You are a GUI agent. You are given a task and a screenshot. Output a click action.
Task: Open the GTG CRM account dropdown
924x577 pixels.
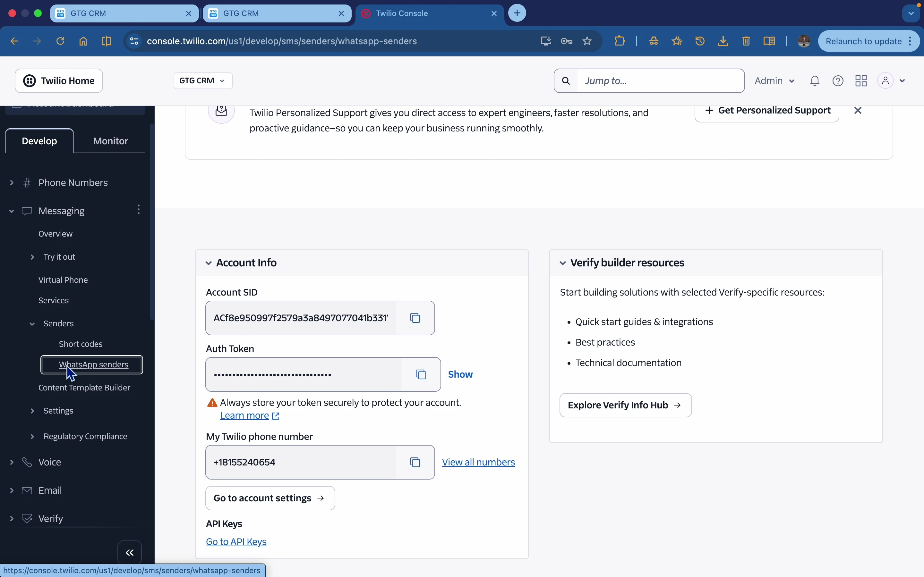click(x=203, y=81)
